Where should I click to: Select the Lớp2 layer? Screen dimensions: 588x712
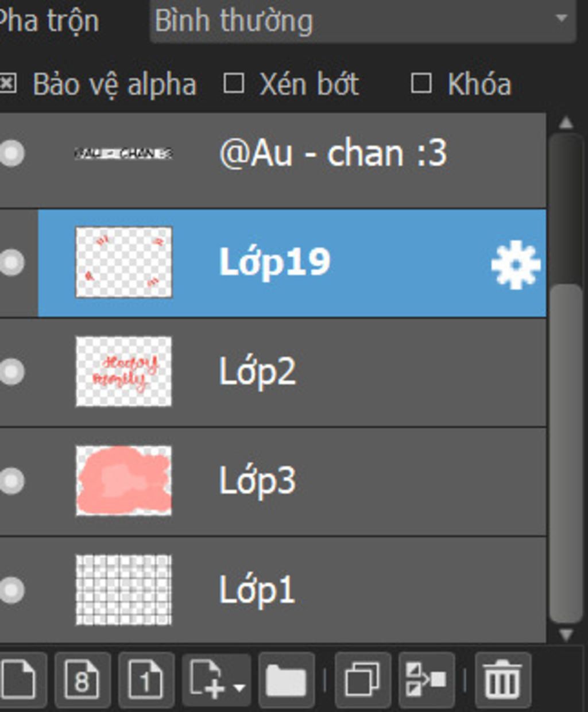click(x=273, y=372)
